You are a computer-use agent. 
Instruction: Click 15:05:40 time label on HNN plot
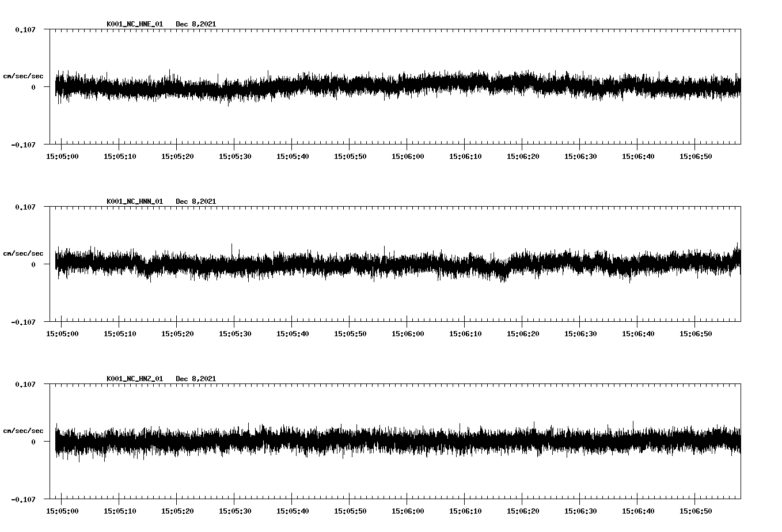tap(293, 334)
